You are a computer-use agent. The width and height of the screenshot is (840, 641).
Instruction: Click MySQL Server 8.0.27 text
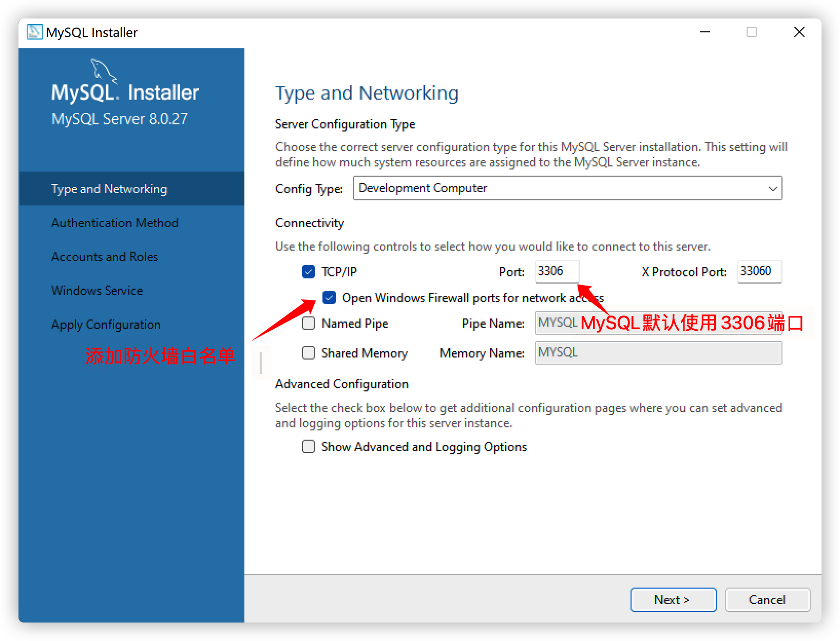(120, 119)
